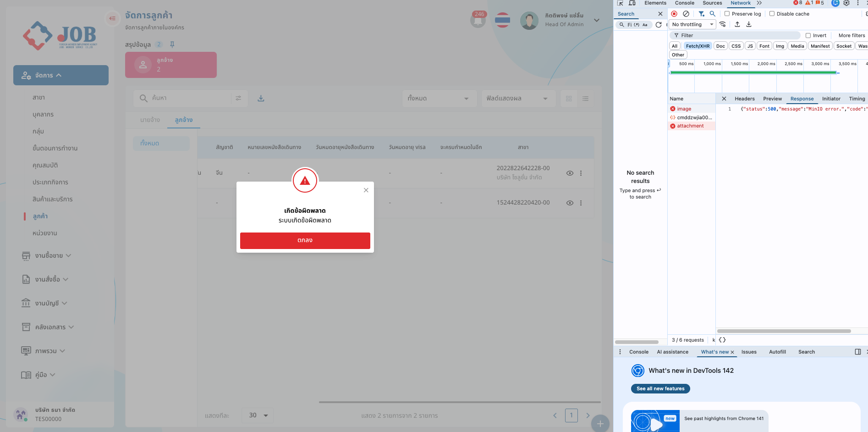
Task: Click the download icon beside search filter
Action: coord(261,99)
